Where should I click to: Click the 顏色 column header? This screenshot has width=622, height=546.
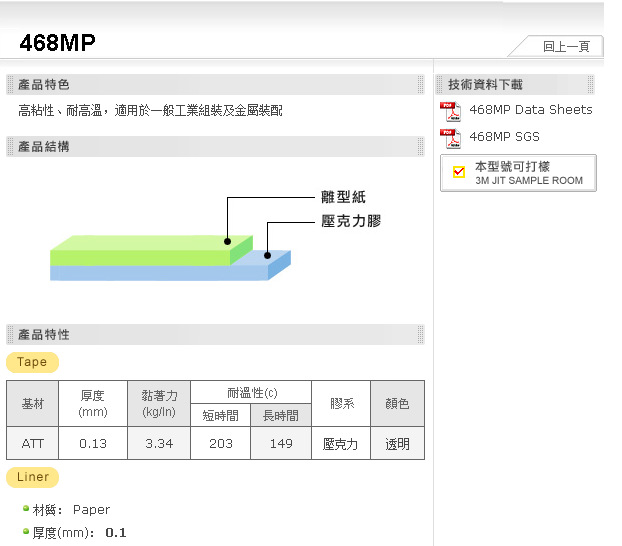tap(397, 404)
